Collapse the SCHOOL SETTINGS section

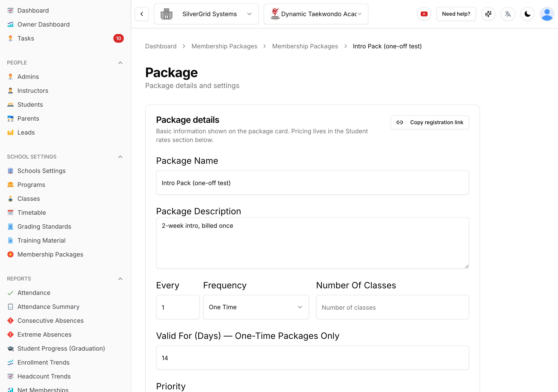pos(120,157)
